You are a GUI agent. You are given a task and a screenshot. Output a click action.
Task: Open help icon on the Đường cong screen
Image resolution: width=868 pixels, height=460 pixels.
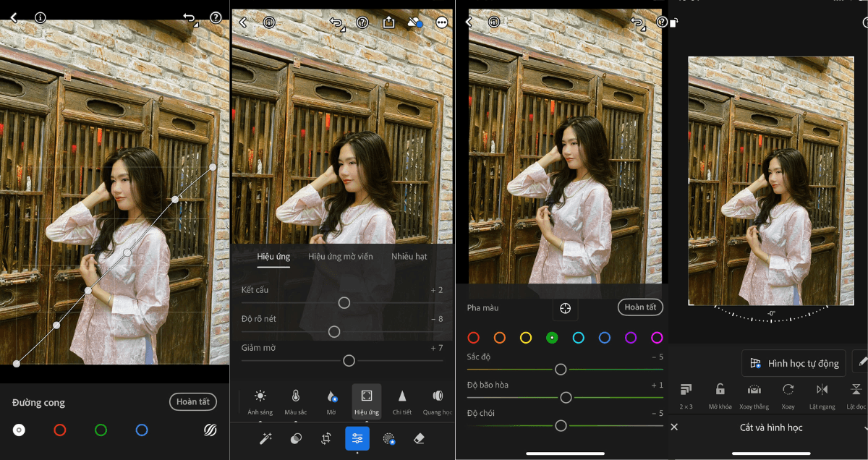216,18
